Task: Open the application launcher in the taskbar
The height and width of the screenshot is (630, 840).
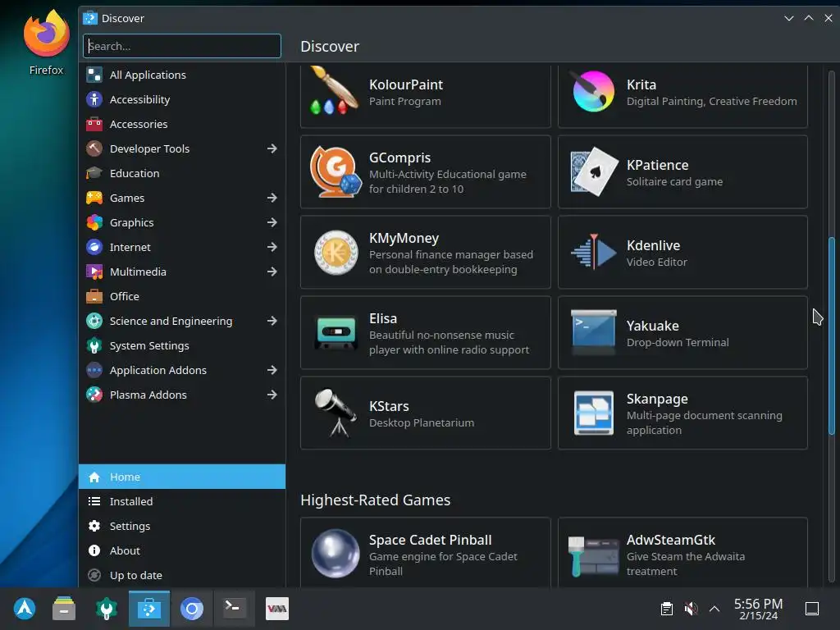Action: coord(25,609)
